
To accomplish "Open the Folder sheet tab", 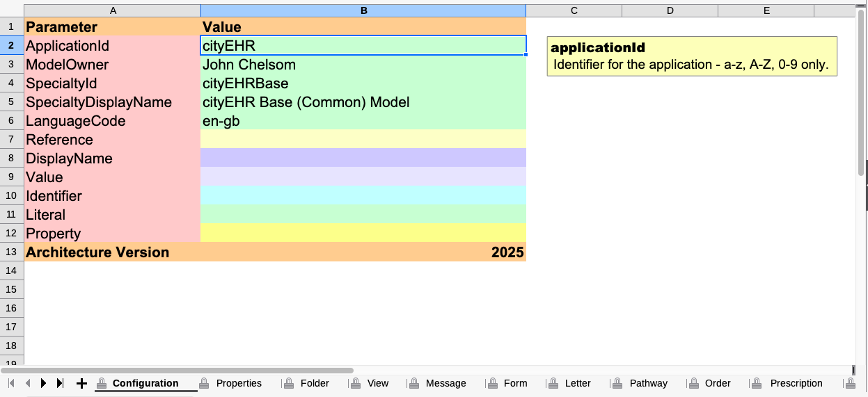I will coord(315,383).
